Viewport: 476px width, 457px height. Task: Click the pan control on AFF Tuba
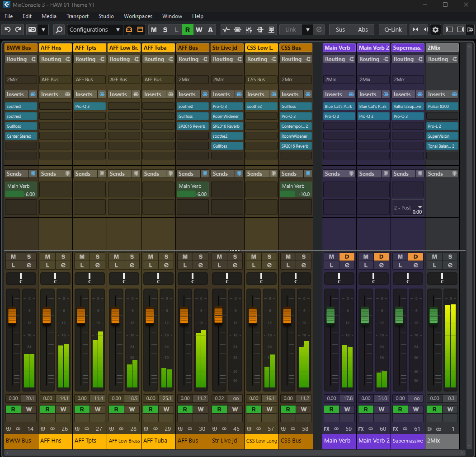pyautogui.click(x=158, y=278)
